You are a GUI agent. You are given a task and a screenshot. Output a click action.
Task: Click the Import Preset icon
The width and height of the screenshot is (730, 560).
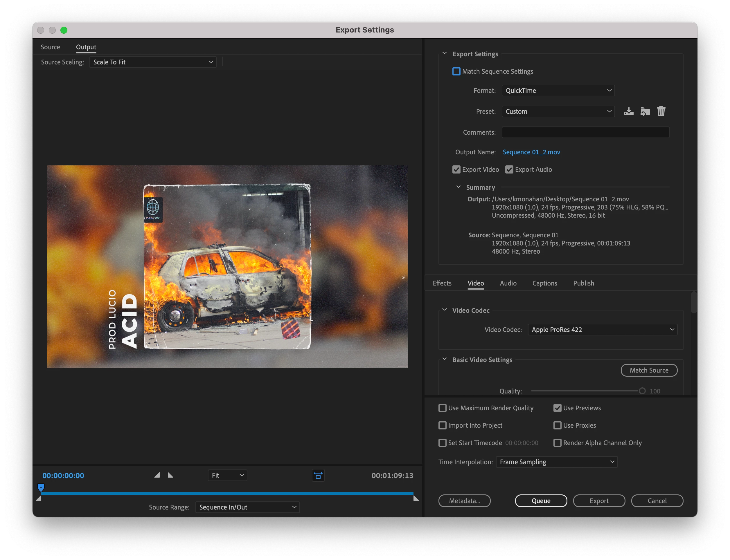pos(645,111)
